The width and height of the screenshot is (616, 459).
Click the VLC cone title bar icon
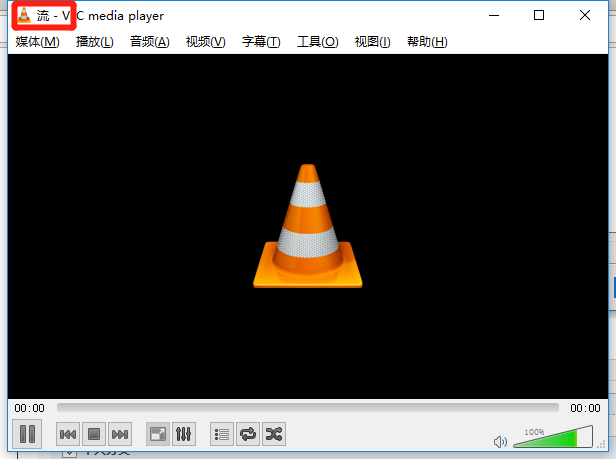tap(24, 15)
